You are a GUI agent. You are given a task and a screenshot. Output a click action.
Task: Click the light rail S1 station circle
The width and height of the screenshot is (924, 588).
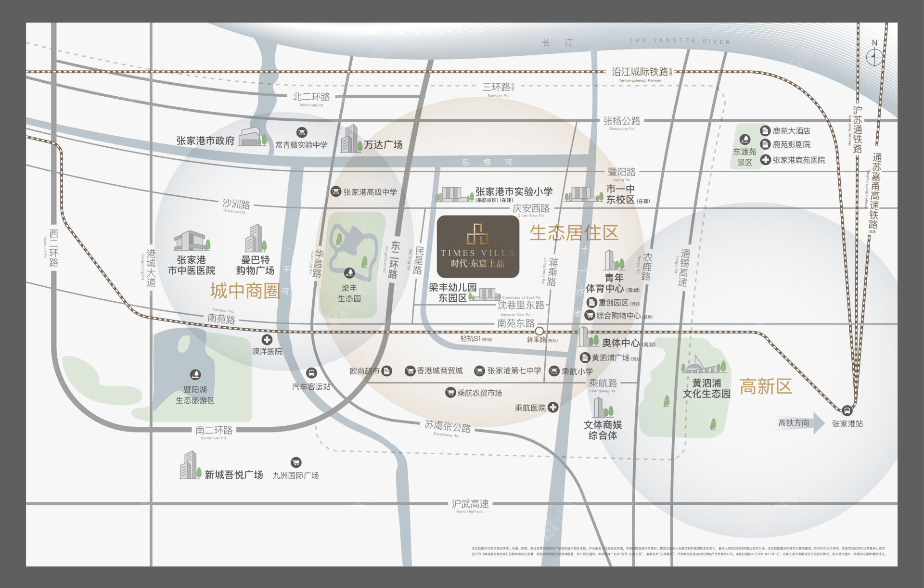tap(539, 331)
